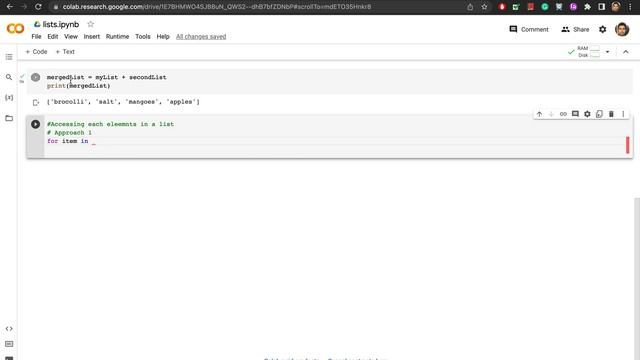
Task: Open the File menu
Action: 36,37
